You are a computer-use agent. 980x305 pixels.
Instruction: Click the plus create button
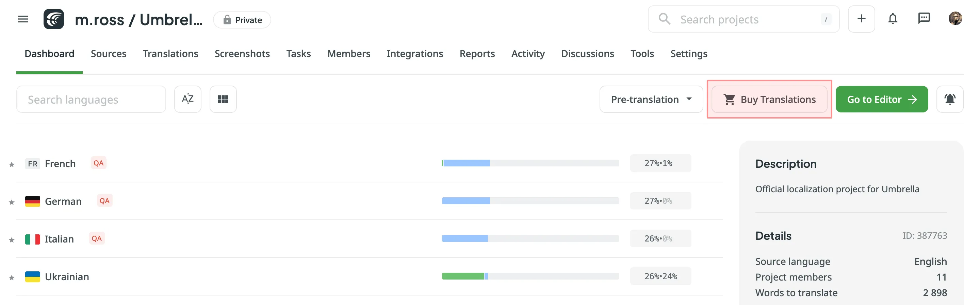pos(861,19)
